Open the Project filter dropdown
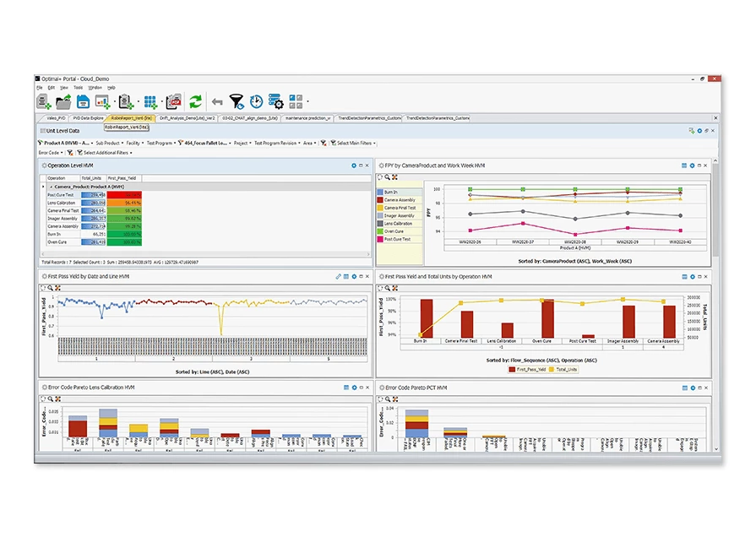Viewport: 756px width, 537px height. click(x=242, y=144)
